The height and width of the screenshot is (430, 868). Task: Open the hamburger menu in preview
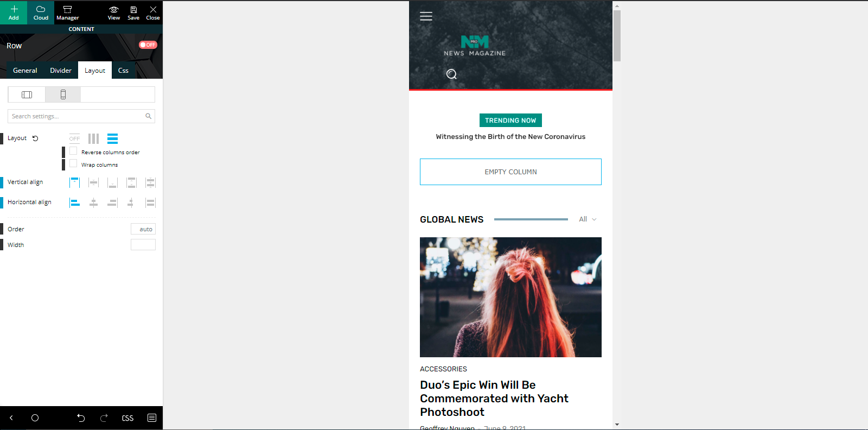click(426, 16)
